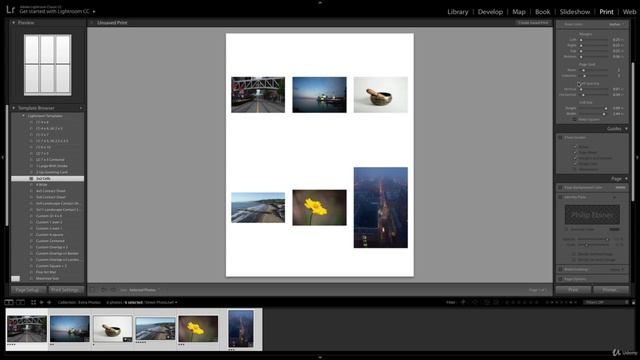The height and width of the screenshot is (360, 640).
Task: Filter by flagged status flag icon
Action: (463, 302)
